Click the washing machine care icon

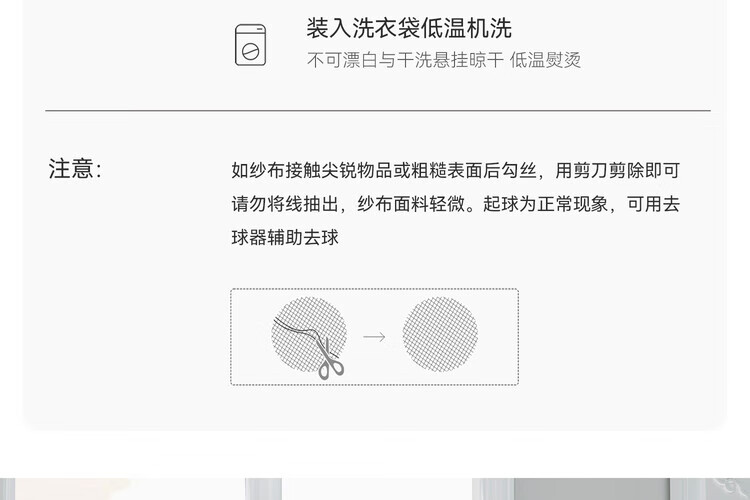click(x=250, y=45)
